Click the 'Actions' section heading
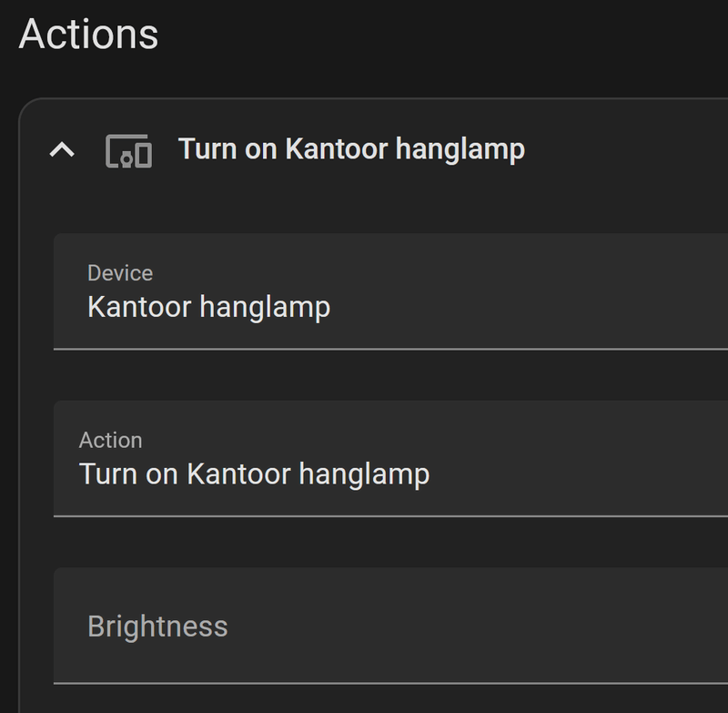The width and height of the screenshot is (728, 713). click(x=88, y=35)
